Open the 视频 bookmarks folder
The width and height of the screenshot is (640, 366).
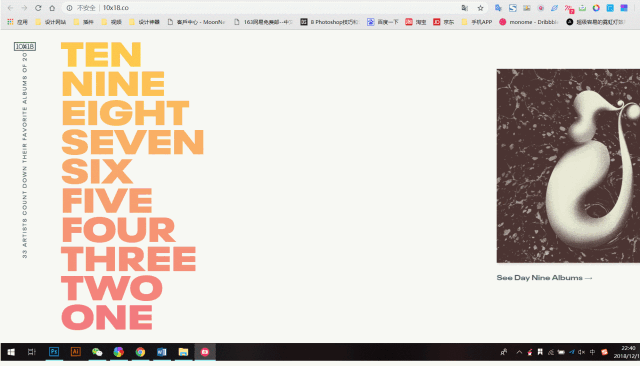coord(112,22)
